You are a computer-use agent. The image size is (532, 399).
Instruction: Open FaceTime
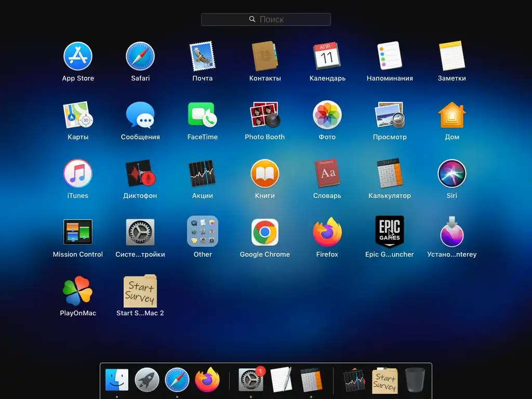click(x=203, y=115)
